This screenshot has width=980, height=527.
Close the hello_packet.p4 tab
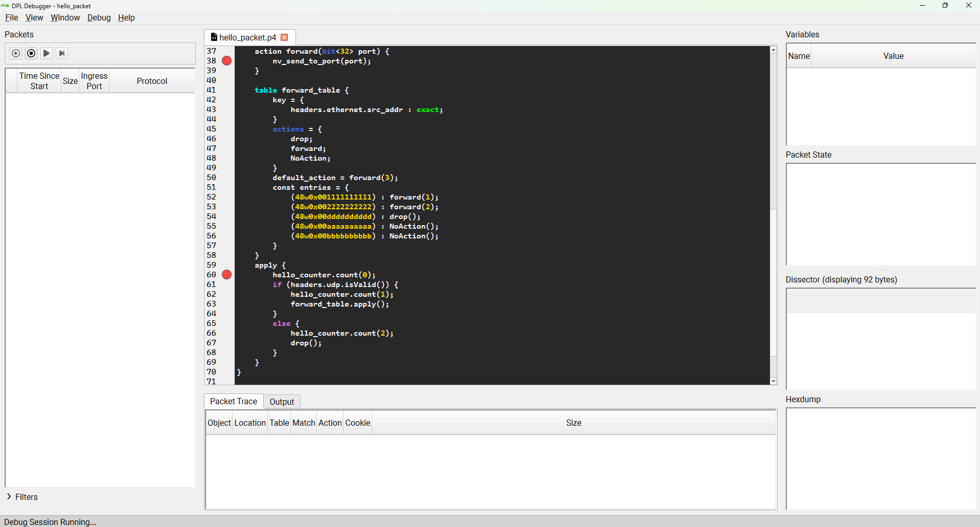(x=285, y=37)
